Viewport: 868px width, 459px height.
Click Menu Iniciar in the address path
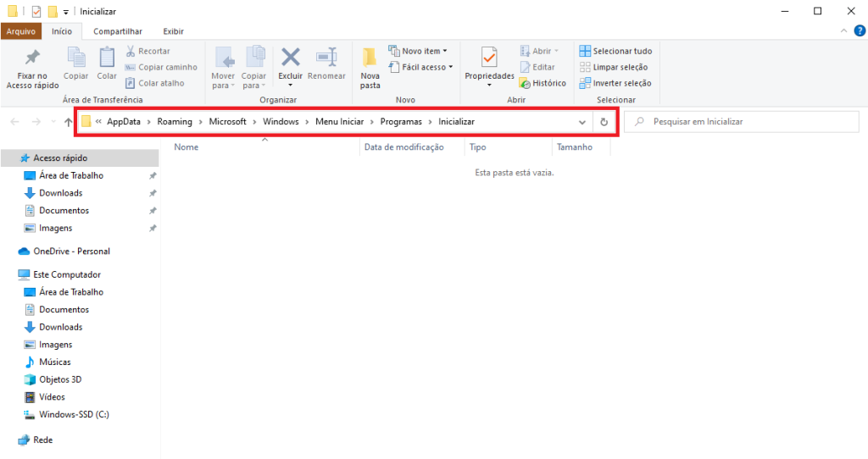(x=339, y=122)
